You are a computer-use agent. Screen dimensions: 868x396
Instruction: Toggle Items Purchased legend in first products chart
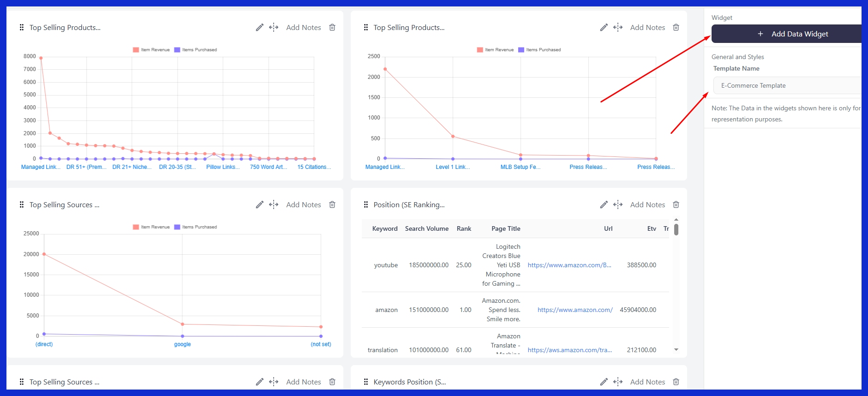coord(195,50)
